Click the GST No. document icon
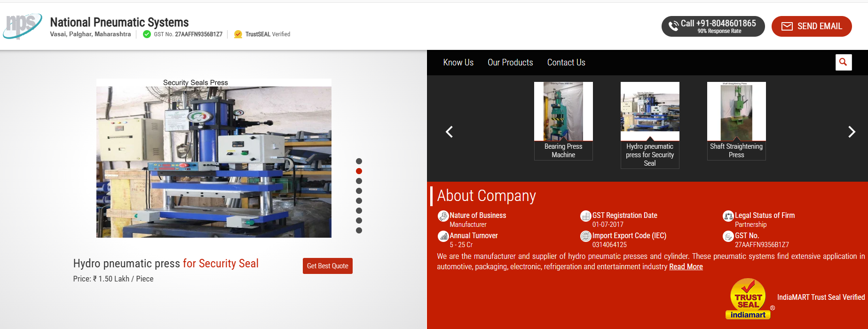The height and width of the screenshot is (329, 868). (728, 236)
